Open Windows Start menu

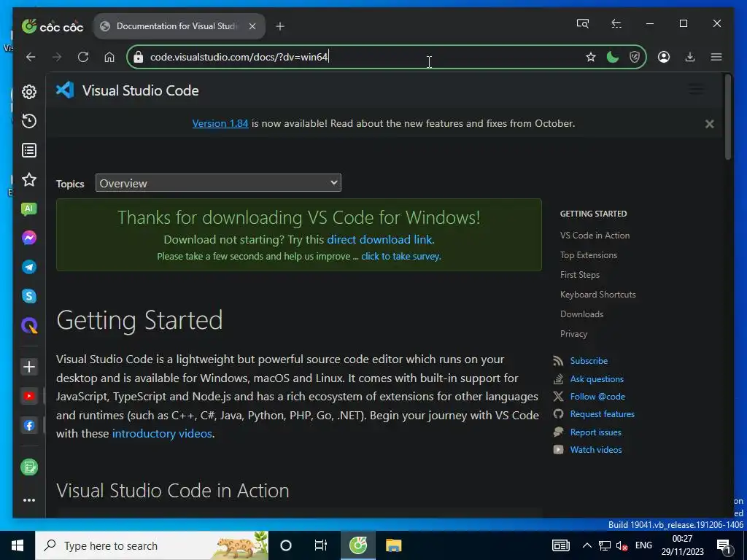(18, 545)
